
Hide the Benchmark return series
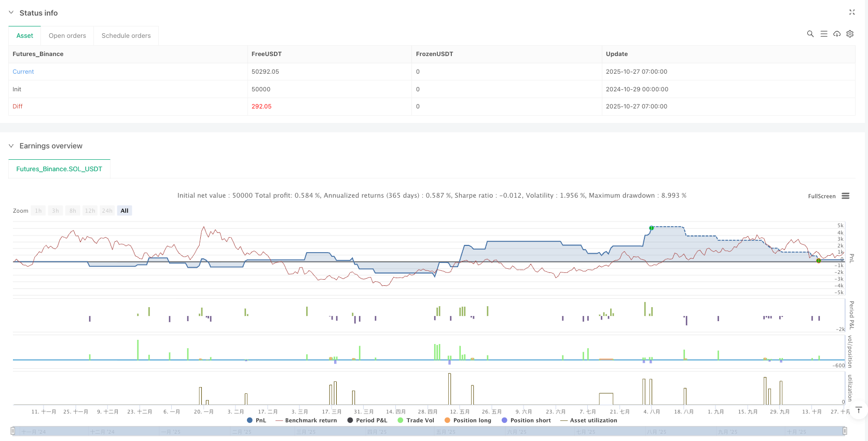click(306, 420)
